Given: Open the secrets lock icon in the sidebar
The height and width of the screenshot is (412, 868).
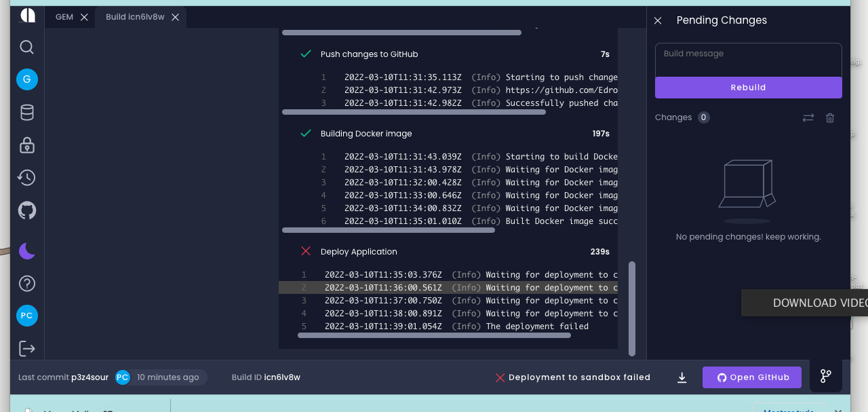Looking at the screenshot, I should pos(26,145).
